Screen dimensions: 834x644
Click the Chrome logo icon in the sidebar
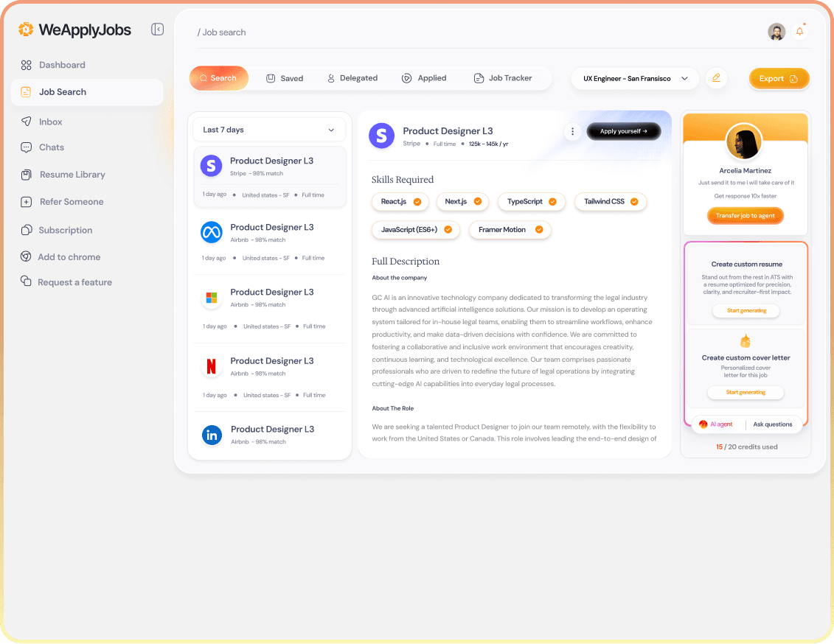coord(26,256)
